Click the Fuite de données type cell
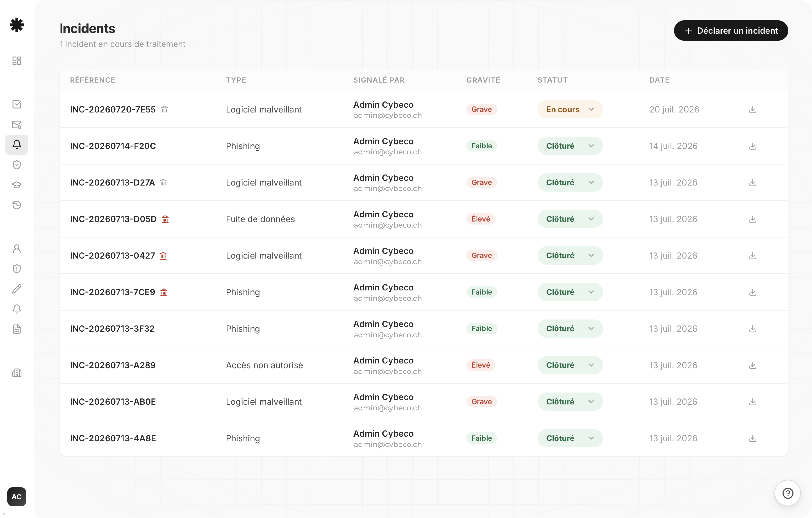Viewport: 812px width, 518px height. [x=260, y=219]
